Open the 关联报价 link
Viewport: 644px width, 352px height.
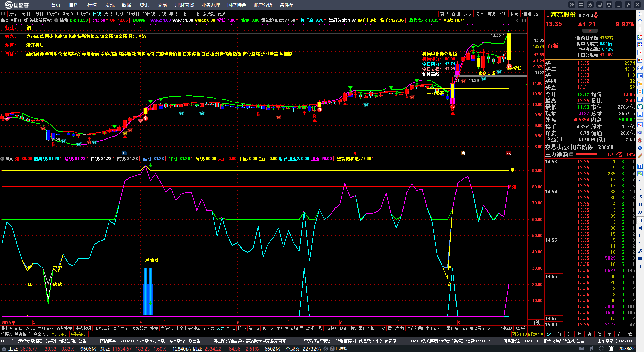[x=22, y=334]
